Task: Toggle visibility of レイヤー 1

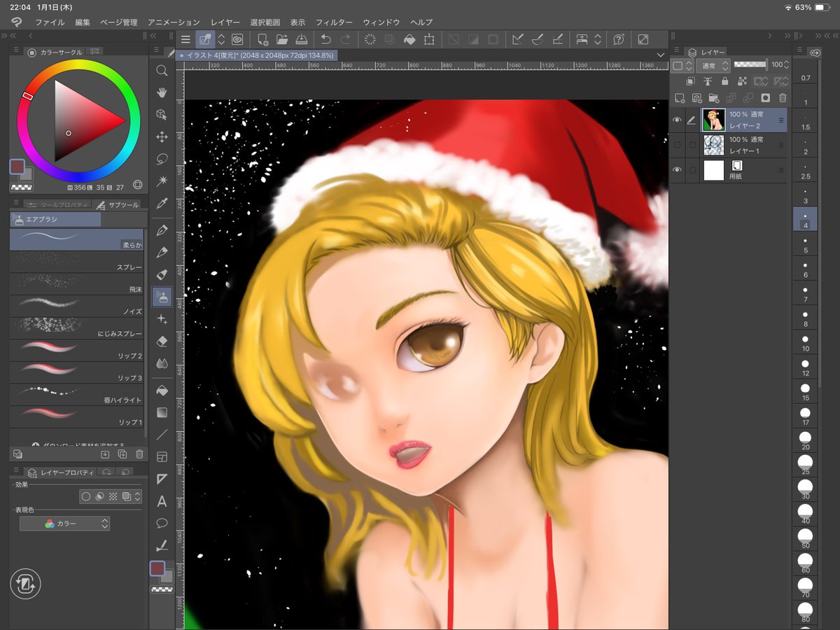Action: click(677, 145)
